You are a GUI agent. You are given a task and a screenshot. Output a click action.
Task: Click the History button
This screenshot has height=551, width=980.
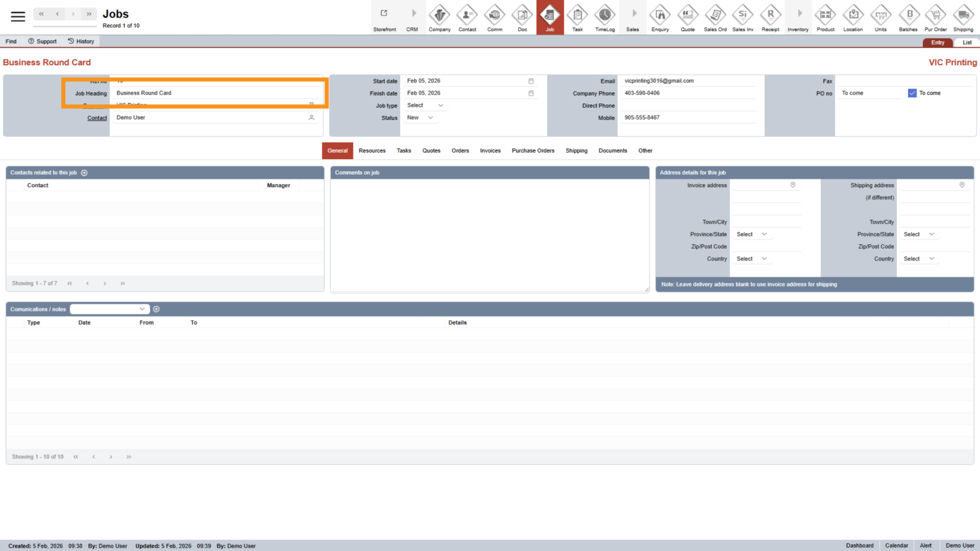(80, 41)
